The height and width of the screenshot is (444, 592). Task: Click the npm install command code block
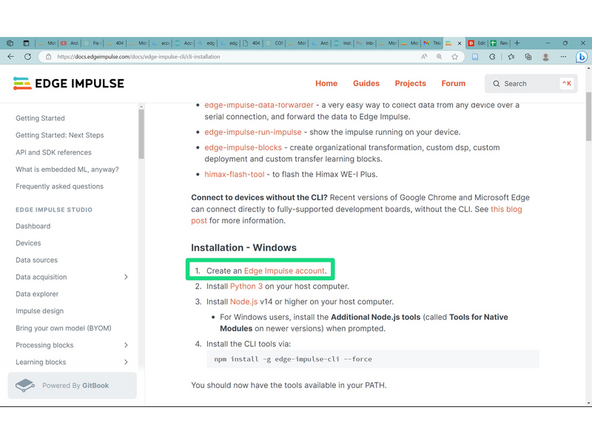pos(373,359)
